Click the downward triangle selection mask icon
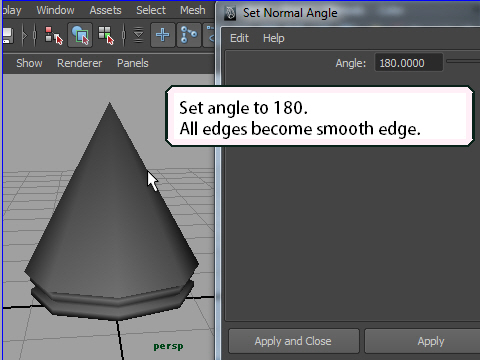The width and height of the screenshot is (480, 360). coord(138,35)
